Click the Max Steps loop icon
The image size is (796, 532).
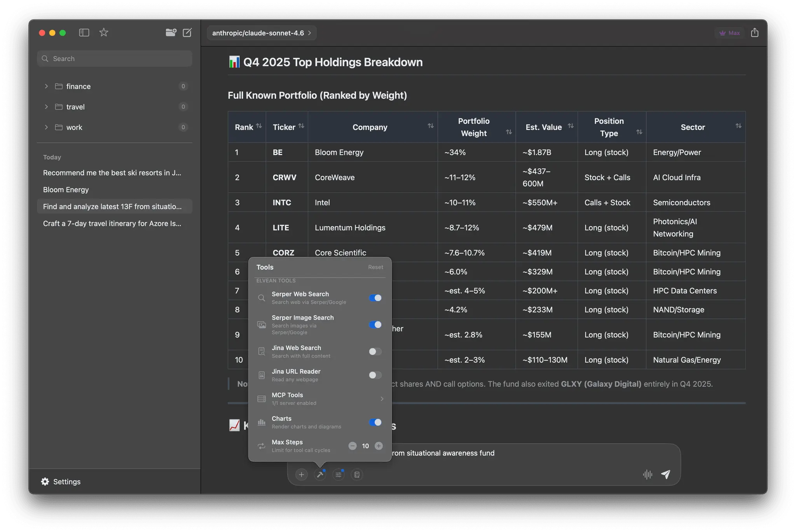click(x=262, y=446)
